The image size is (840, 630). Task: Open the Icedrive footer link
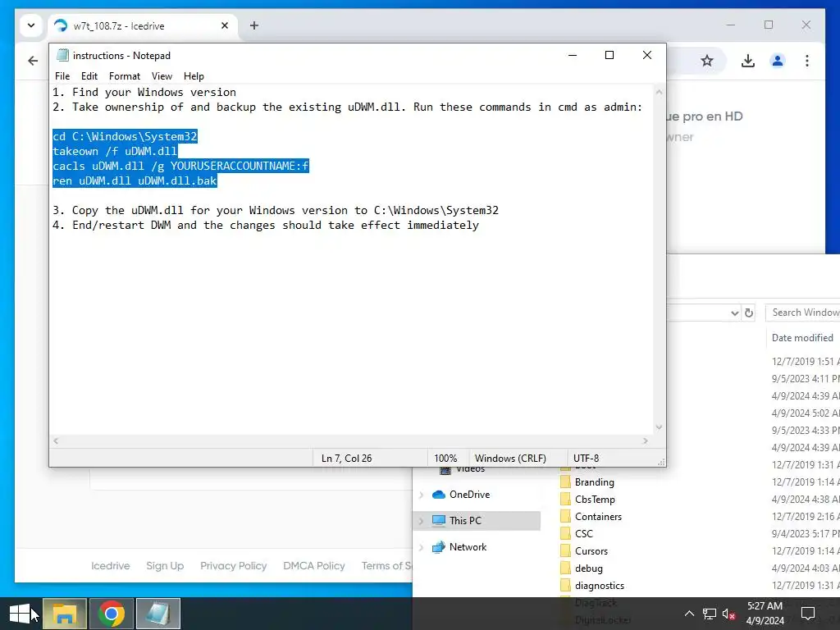coord(111,566)
